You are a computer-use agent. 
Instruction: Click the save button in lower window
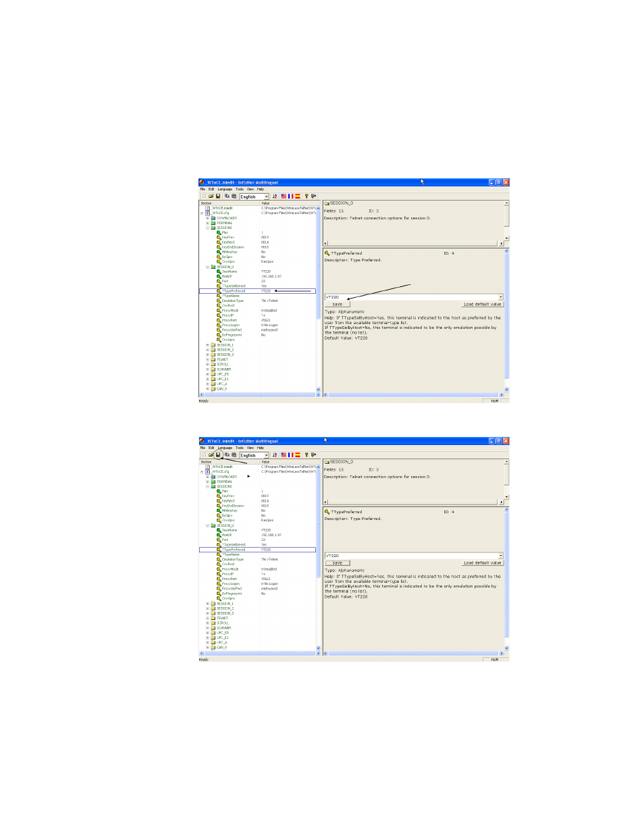click(338, 563)
